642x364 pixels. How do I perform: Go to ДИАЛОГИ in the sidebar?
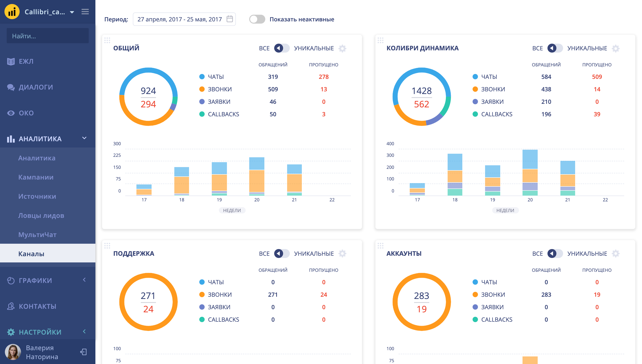click(36, 87)
